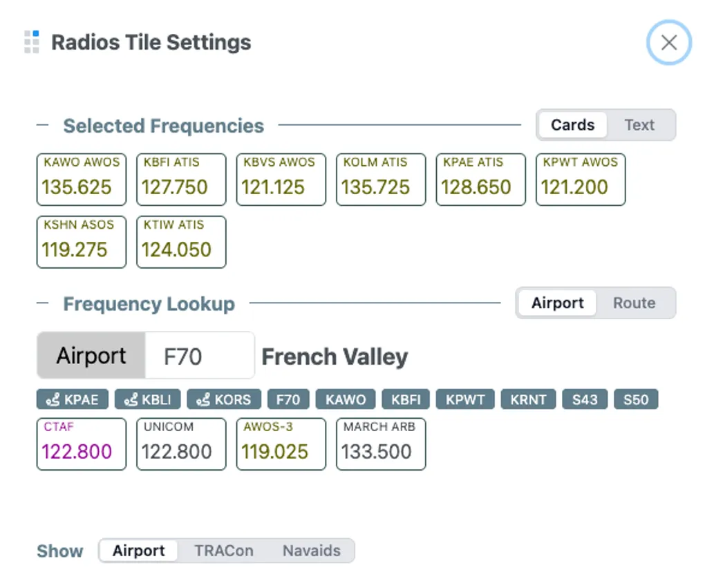The width and height of the screenshot is (705, 588).
Task: Select the KBLI route waypoint chip
Action: point(148,399)
